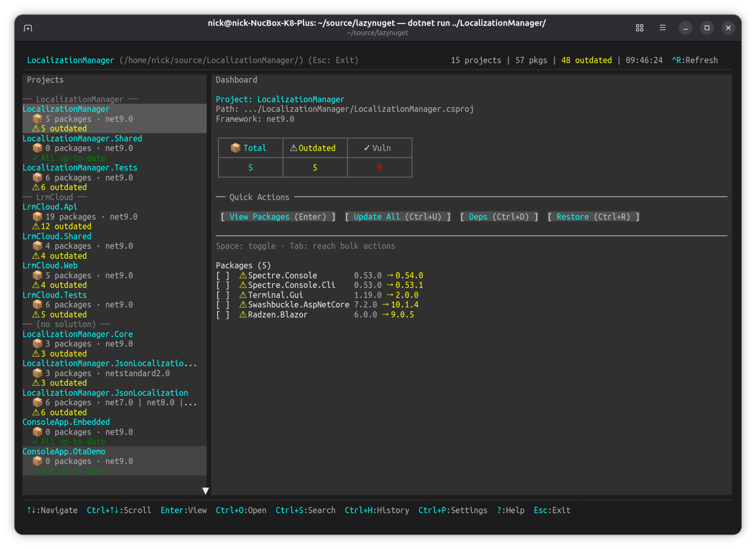Collapse the LrmCloud section header

click(55, 197)
